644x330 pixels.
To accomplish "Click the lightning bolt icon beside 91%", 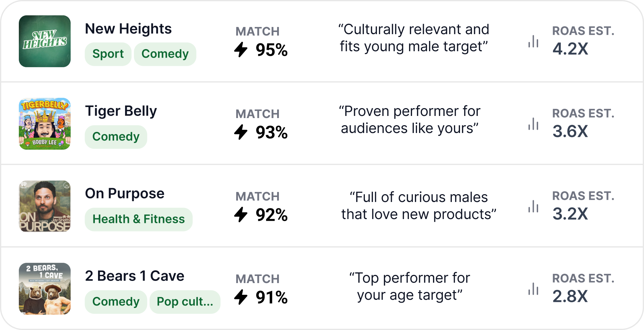I will point(241,297).
